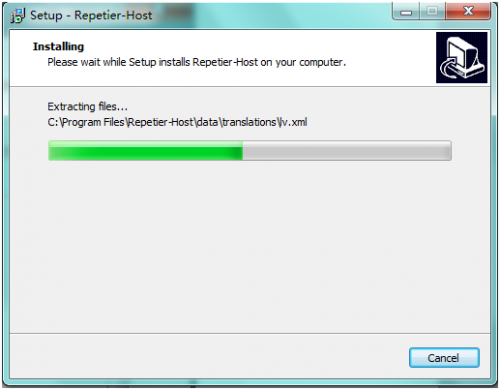Click the grayed-out maximize button
This screenshot has height=390, width=500.
432,12
